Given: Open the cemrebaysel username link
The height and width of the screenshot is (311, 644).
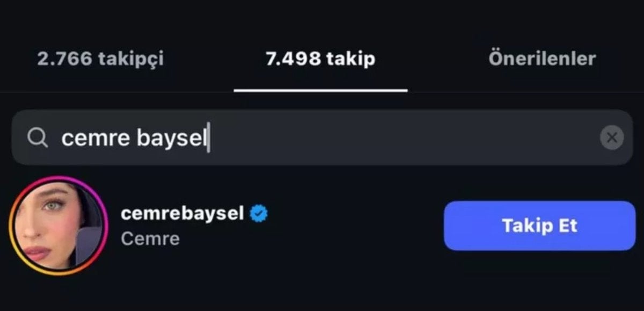Looking at the screenshot, I should (182, 213).
